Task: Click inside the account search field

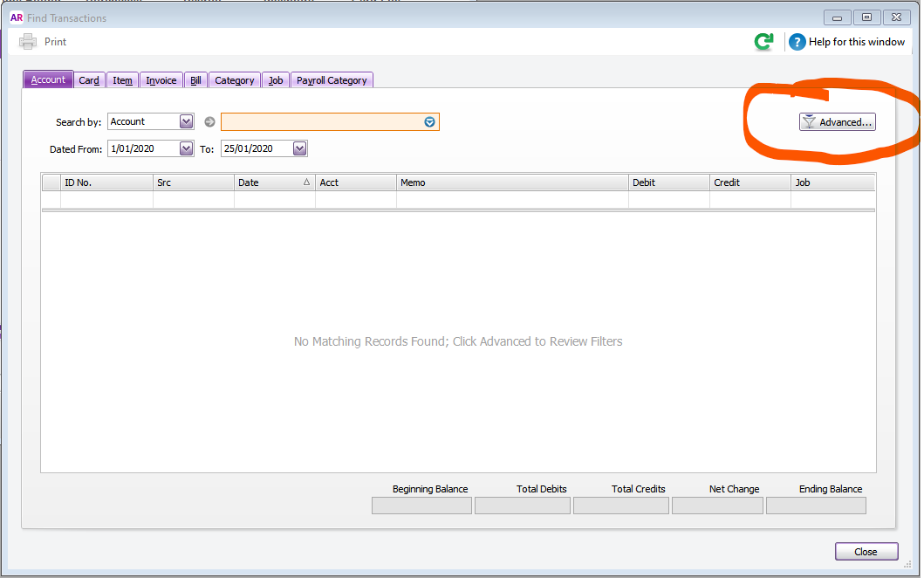Action: pyautogui.click(x=323, y=121)
